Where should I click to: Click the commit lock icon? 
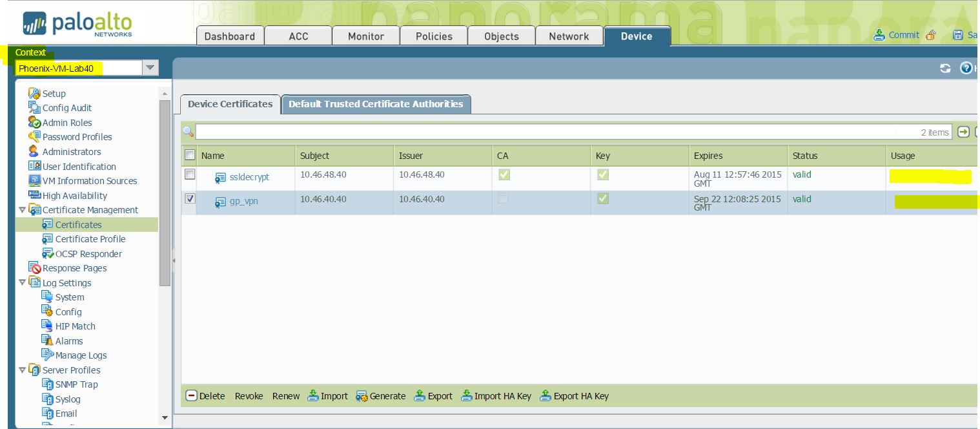click(930, 36)
